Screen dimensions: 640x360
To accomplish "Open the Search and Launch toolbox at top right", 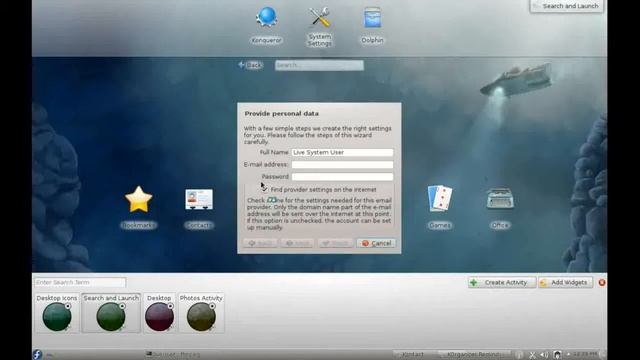I will click(567, 6).
